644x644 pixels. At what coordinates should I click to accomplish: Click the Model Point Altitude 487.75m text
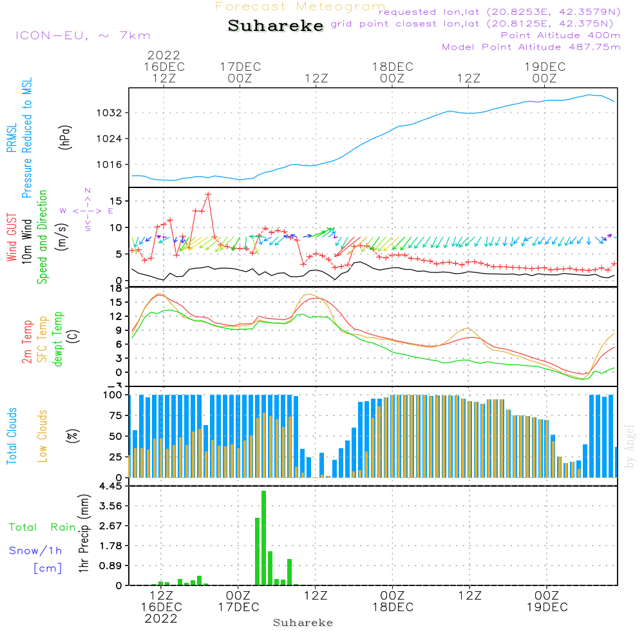coord(531,47)
